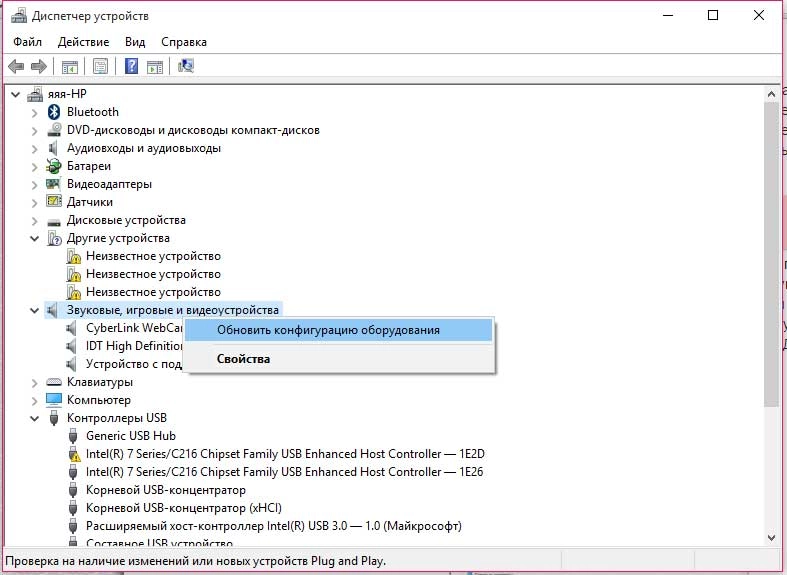Expand the Bluetooth category
Viewport: 787px width, 575px height.
click(34, 112)
